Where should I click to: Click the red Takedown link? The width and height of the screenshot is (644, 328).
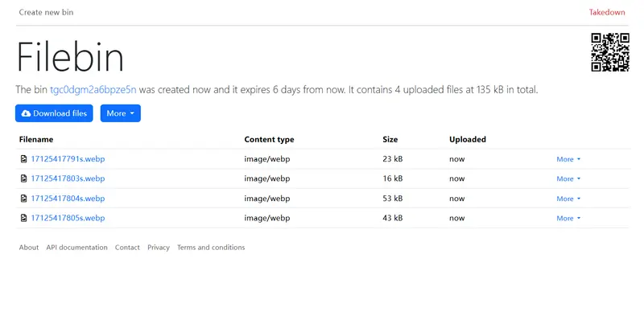(x=607, y=12)
